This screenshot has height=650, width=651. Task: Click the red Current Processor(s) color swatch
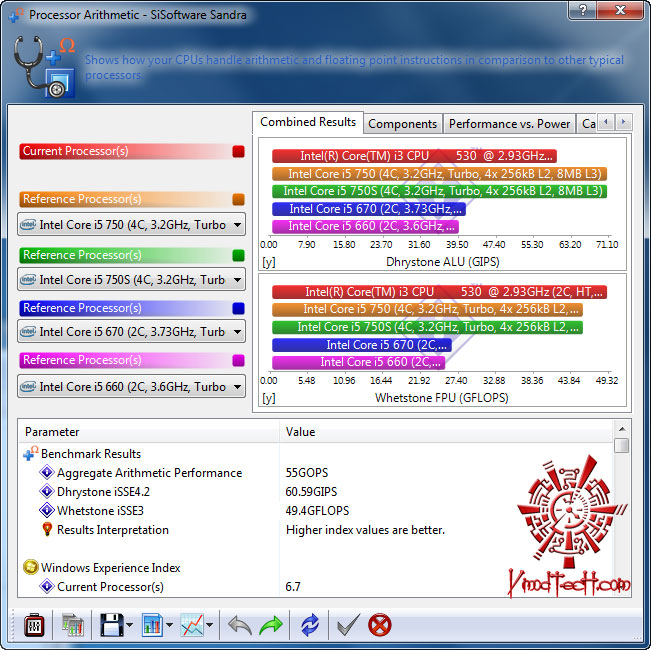point(238,151)
